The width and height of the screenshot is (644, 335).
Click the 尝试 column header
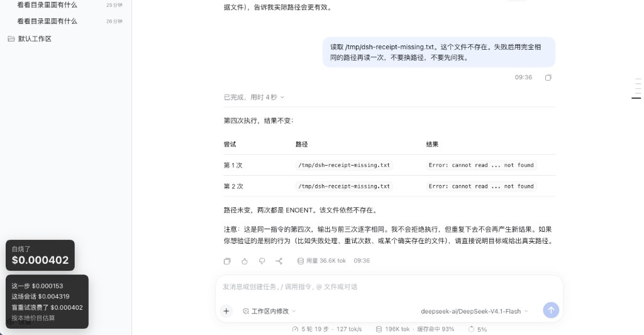click(x=230, y=144)
